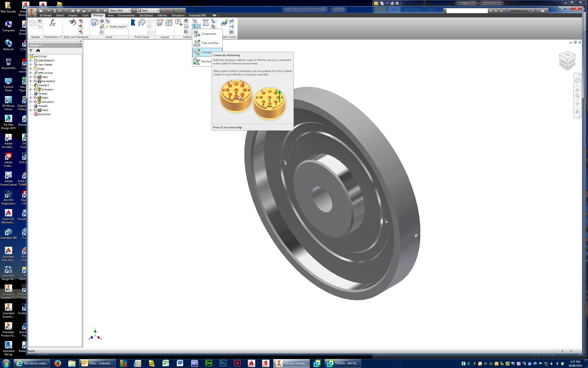Click the Windows Start button
This screenshot has height=368, width=588.
[x=6, y=363]
